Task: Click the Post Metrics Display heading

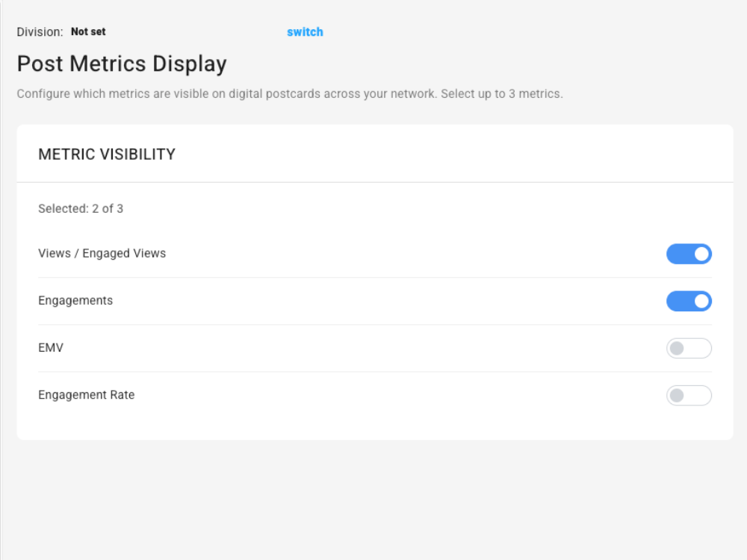Action: pyautogui.click(x=122, y=64)
